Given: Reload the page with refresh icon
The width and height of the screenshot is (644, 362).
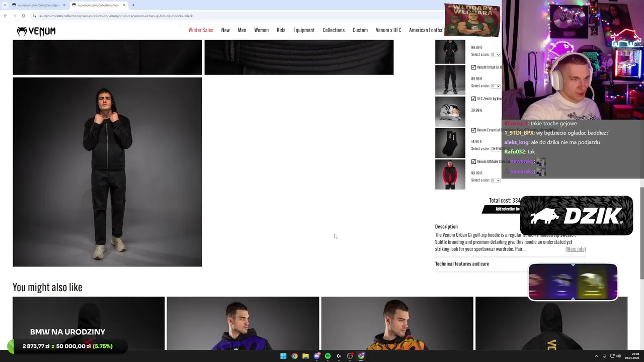Looking at the screenshot, I should [x=23, y=16].
